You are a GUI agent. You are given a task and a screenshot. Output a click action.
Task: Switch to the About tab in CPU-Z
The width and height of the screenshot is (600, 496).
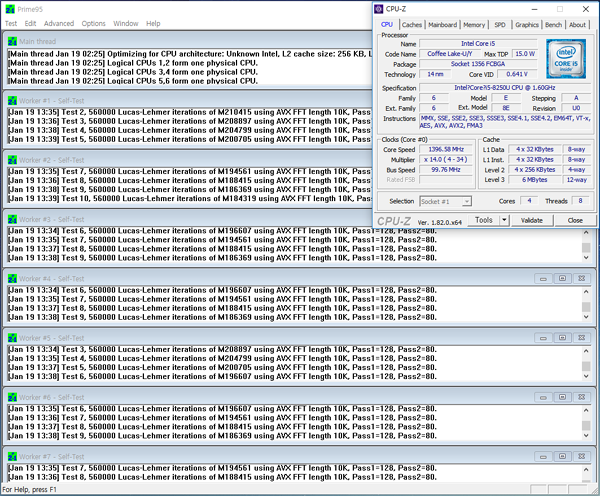(577, 25)
